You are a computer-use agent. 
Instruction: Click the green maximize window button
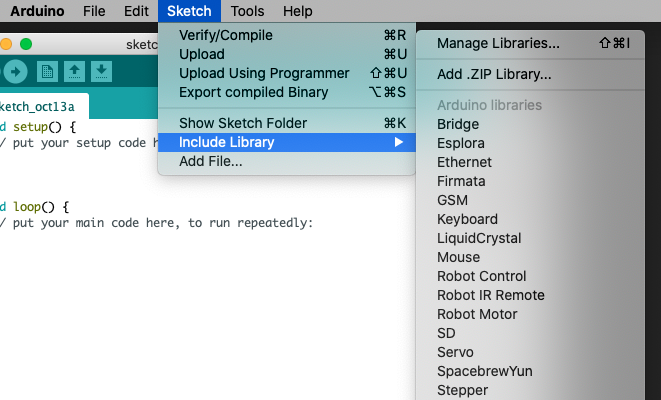click(x=26, y=44)
